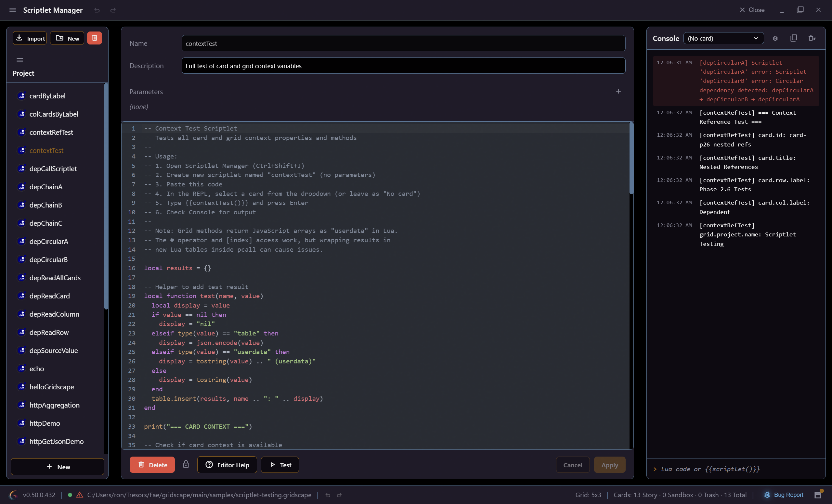This screenshot has height=504, width=832.
Task: Select depReadRow scriptlet
Action: click(49, 333)
